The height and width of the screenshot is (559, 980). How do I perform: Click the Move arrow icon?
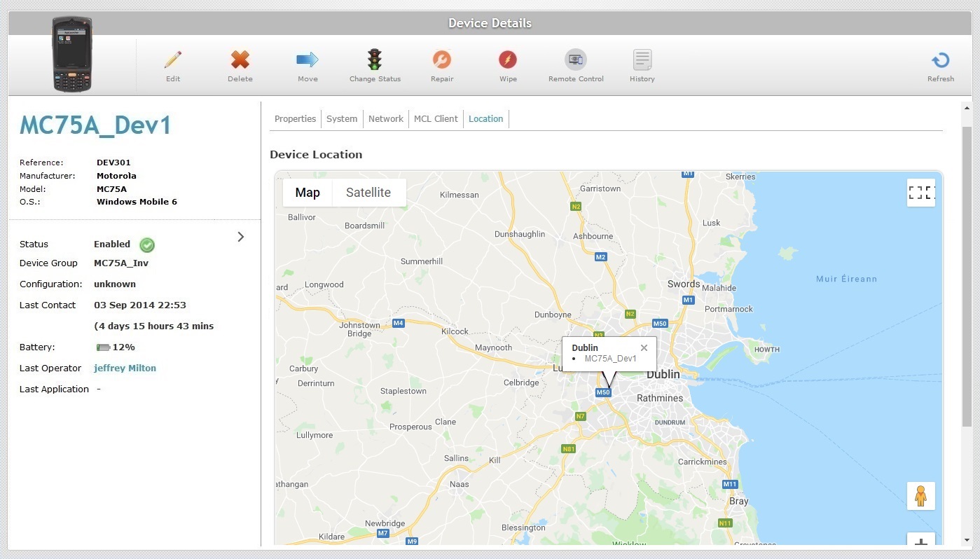tap(308, 60)
